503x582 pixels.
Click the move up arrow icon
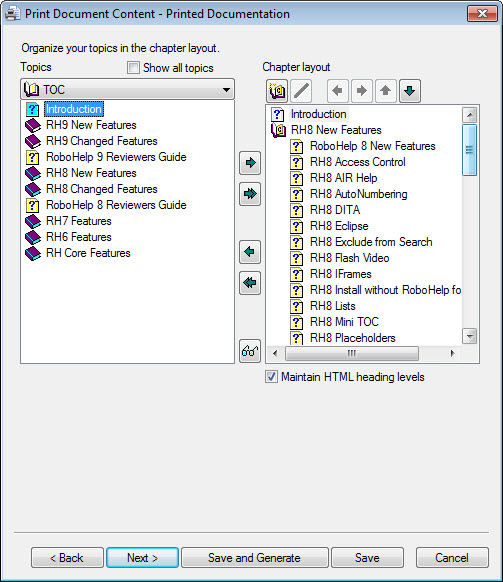(386, 91)
